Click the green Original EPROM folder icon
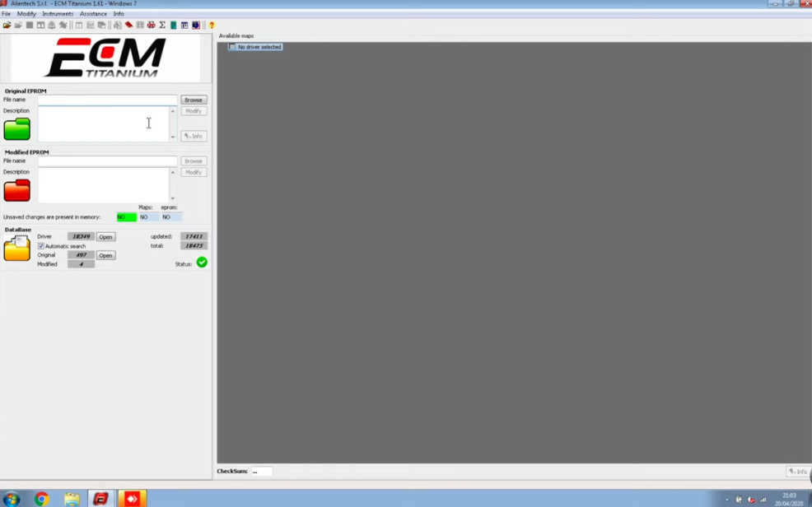Viewport: 812px width, 507px height. tap(17, 129)
